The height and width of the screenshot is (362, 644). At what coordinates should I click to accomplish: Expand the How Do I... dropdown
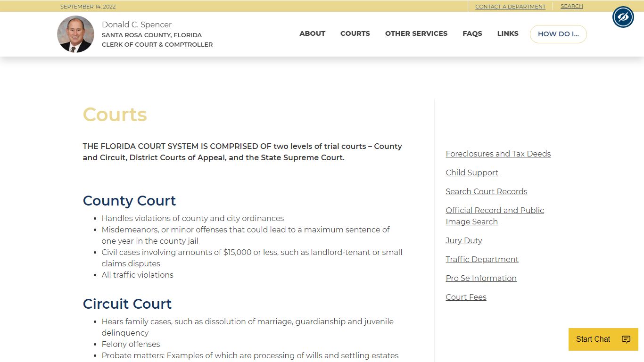coord(558,34)
